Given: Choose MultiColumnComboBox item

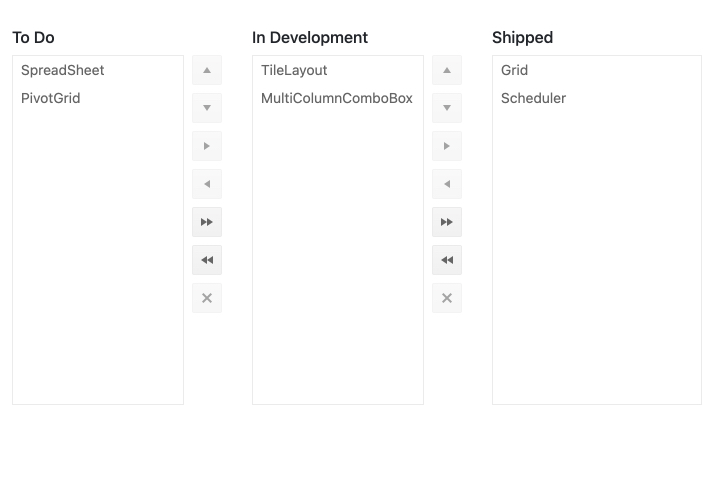Looking at the screenshot, I should [x=336, y=98].
